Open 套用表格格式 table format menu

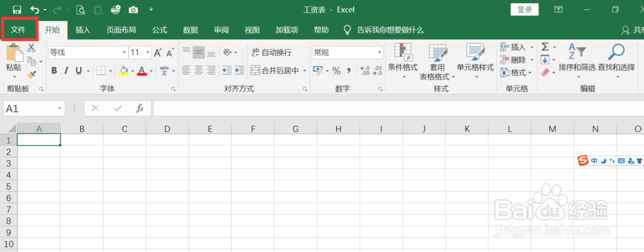coord(438,62)
